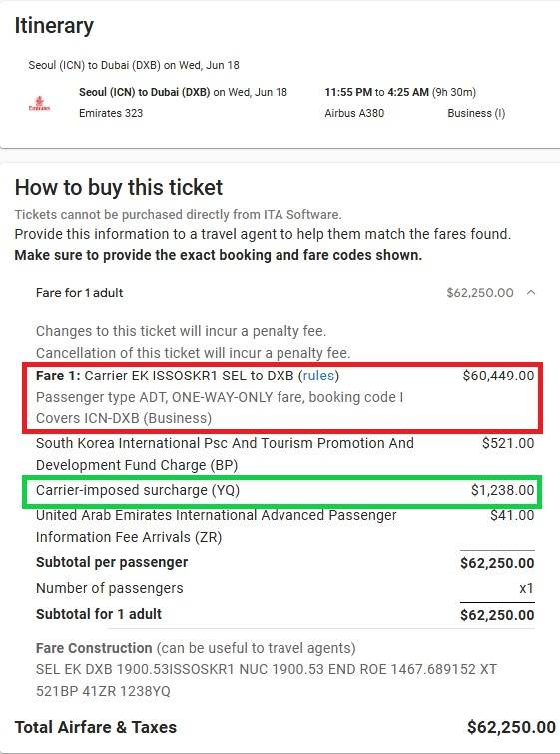The height and width of the screenshot is (754, 560).
Task: Select the Fare 1 Carrier EK ISSOSKR1 line
Action: (188, 376)
